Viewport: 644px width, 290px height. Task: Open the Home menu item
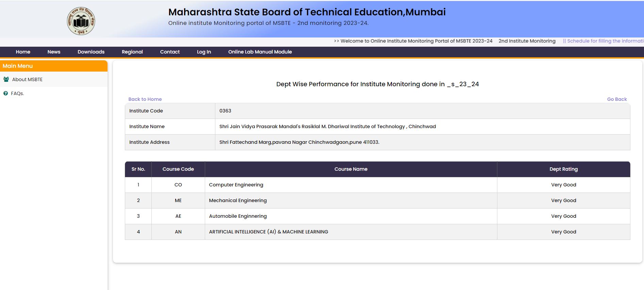(23, 52)
